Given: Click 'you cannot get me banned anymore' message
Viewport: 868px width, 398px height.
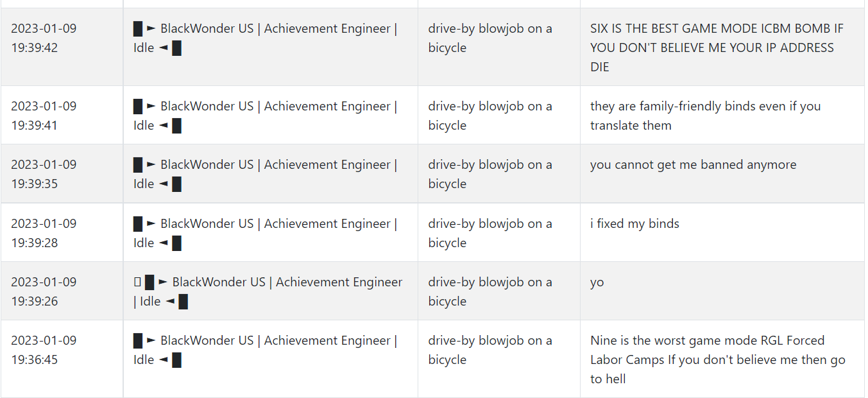Looking at the screenshot, I should click(693, 164).
